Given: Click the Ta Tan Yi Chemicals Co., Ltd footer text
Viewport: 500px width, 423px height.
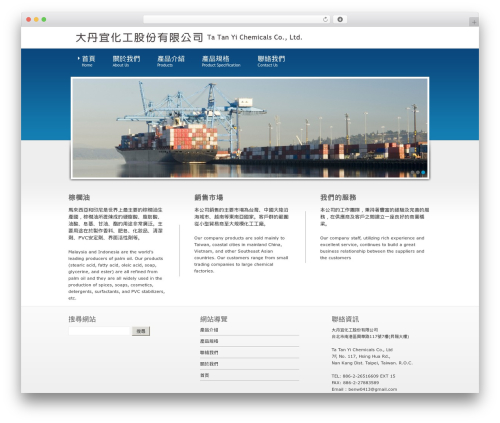Looking at the screenshot, I should coord(362,350).
